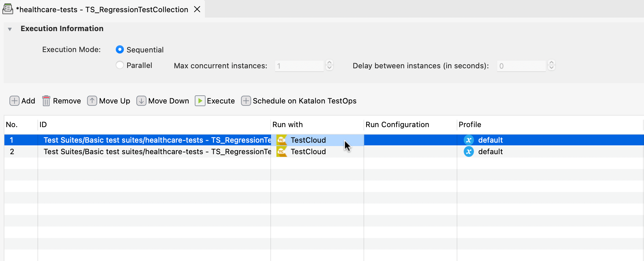Click the ID column header
Viewport: 644px width, 261px height.
[43, 125]
